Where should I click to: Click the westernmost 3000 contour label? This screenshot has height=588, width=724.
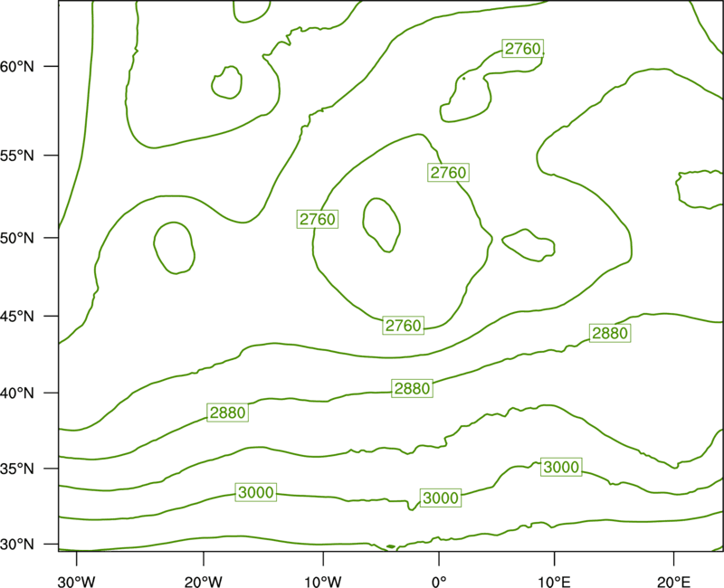point(256,492)
